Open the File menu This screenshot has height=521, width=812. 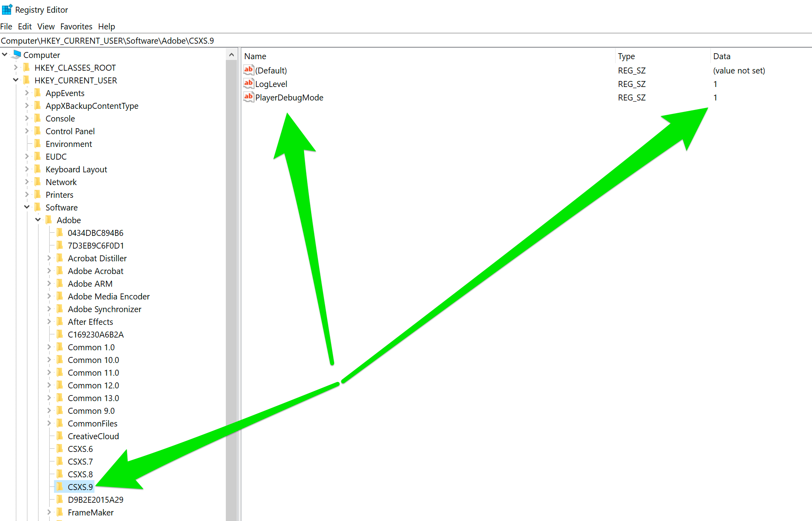pos(8,26)
